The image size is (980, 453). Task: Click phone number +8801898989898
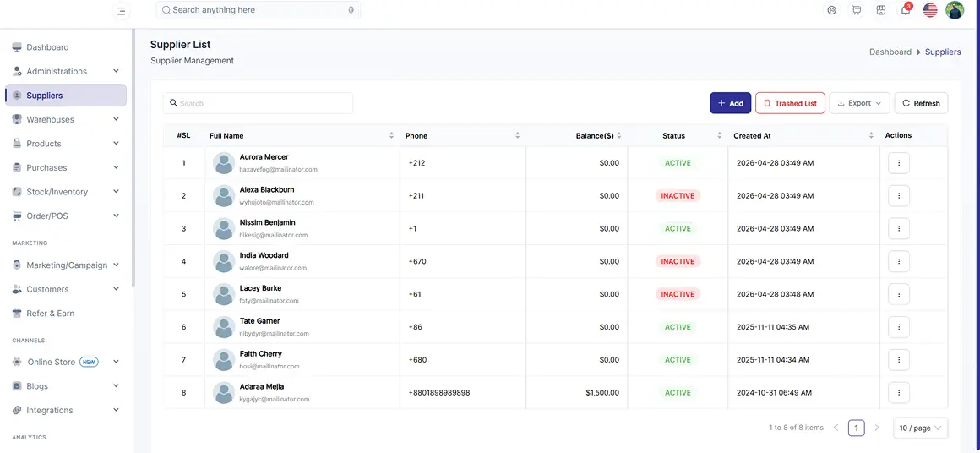coord(438,393)
